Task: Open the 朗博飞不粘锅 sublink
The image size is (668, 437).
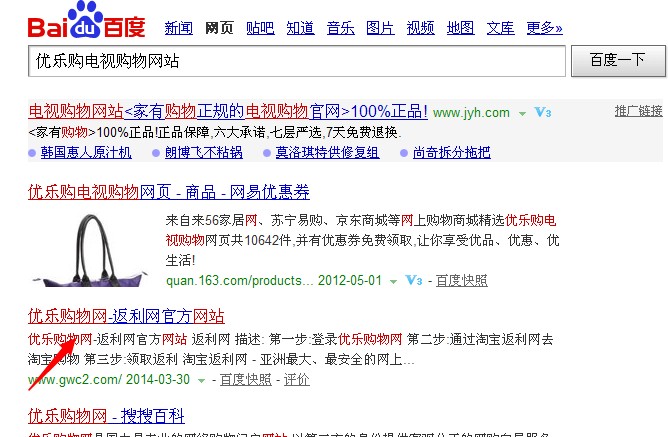Action: click(x=204, y=152)
